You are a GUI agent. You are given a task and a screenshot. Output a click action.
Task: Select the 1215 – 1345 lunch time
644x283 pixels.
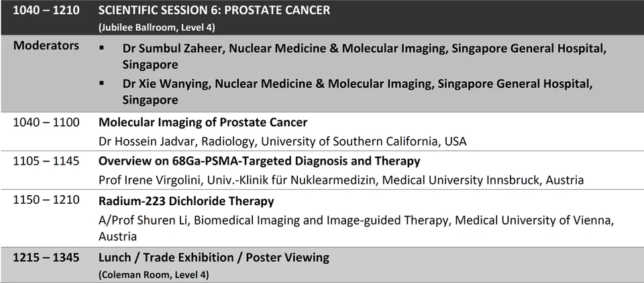[46, 258]
